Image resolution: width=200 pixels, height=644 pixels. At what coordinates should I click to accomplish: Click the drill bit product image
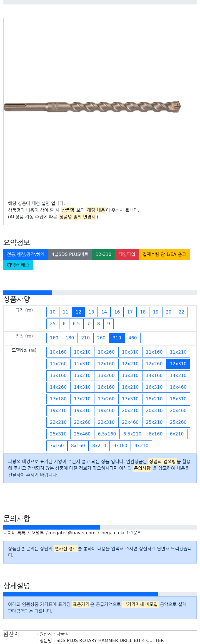(x=92, y=107)
